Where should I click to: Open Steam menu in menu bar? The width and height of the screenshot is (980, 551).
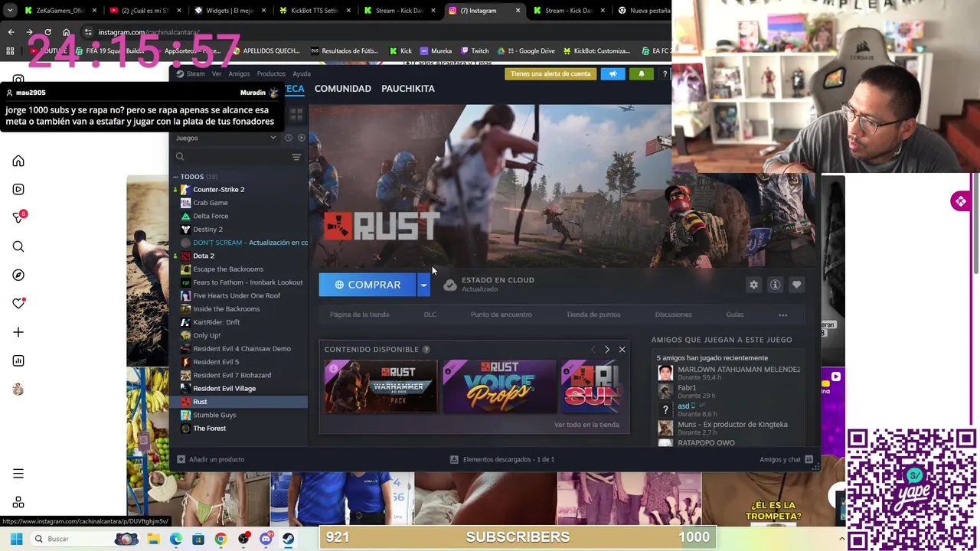click(191, 74)
